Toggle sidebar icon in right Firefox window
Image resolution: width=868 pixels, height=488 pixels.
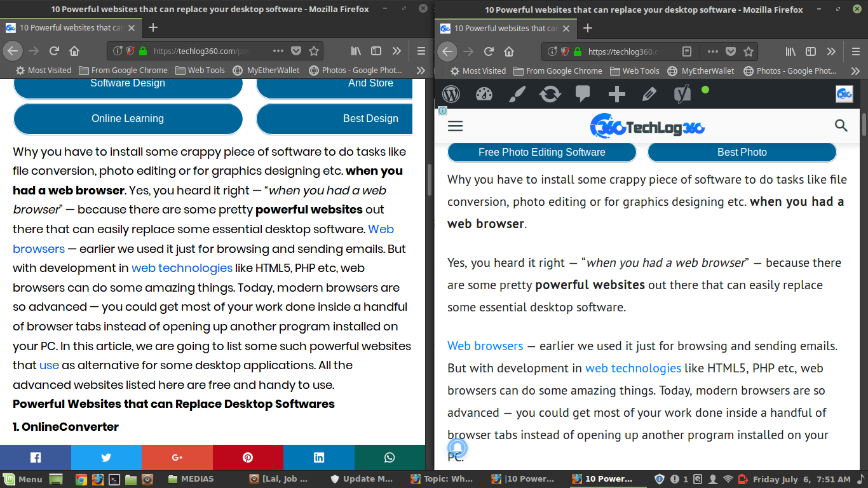811,51
